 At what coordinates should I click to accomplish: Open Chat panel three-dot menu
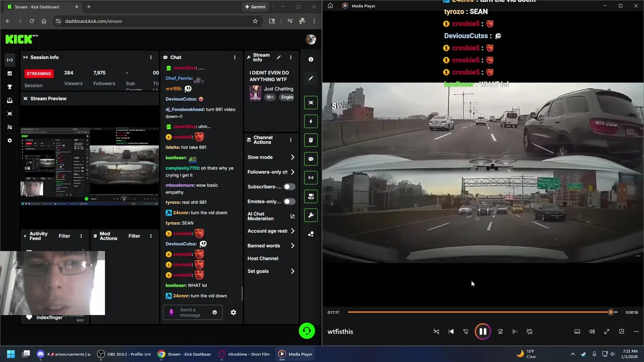tap(234, 57)
